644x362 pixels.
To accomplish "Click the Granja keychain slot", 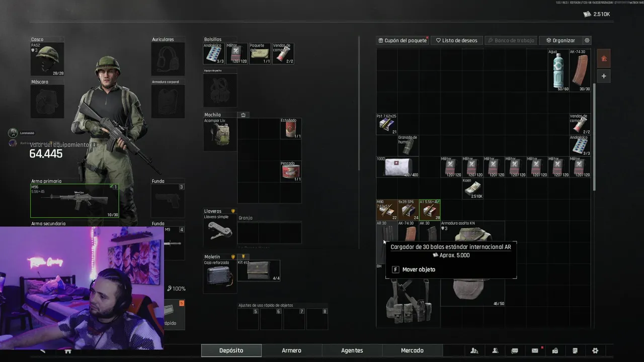I will coord(270,233).
